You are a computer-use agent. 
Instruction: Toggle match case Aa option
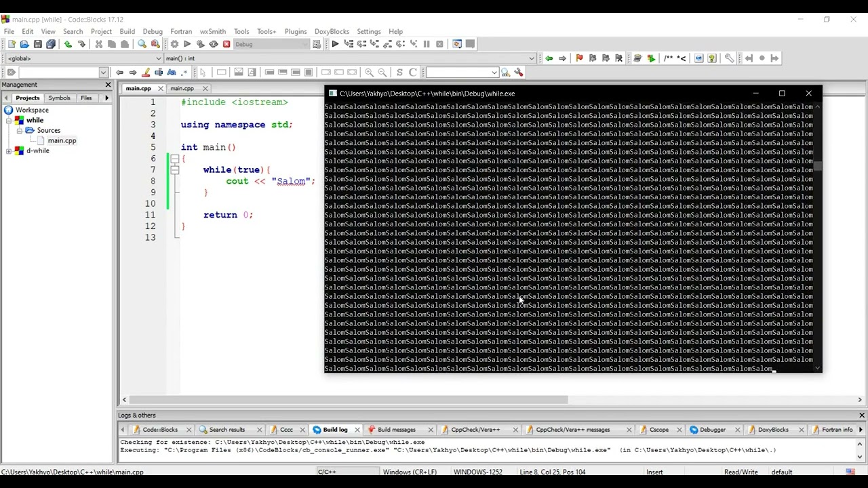click(x=172, y=73)
